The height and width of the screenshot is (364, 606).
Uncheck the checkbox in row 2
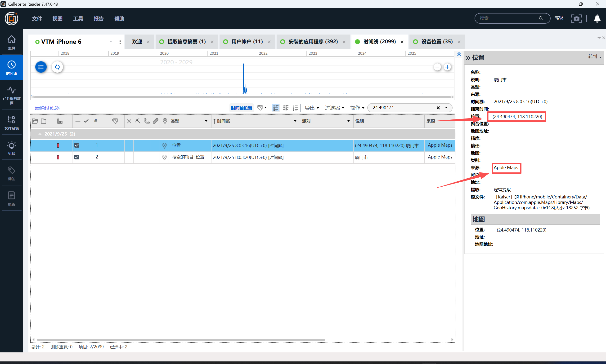(x=77, y=157)
